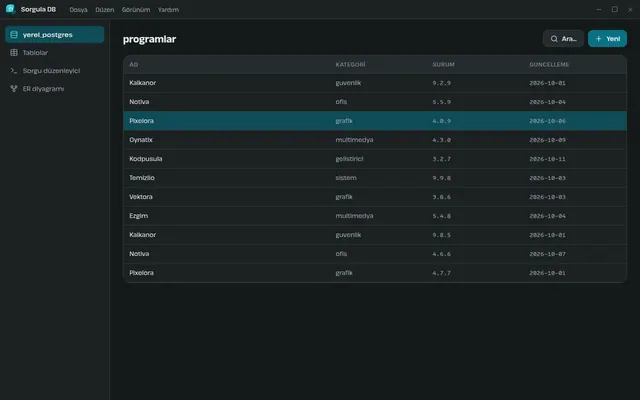
Task: Open Tablolar in the sidebar
Action: click(x=55, y=53)
